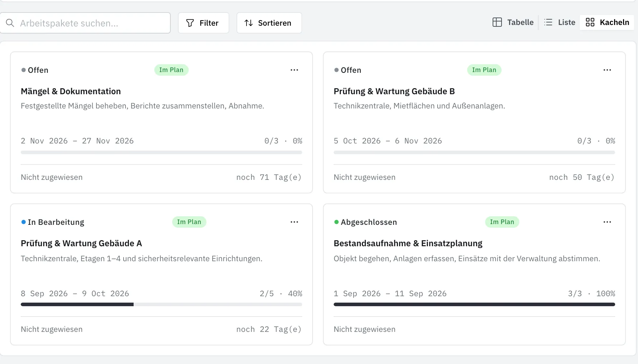The height and width of the screenshot is (364, 638).
Task: Open more options for Prüfung & Wartung Gebäude B
Action: click(x=607, y=70)
